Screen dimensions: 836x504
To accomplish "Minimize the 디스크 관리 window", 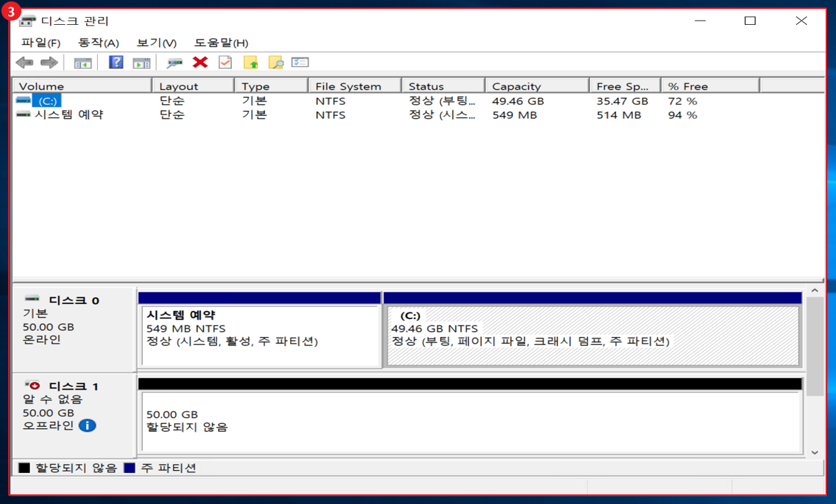I will (700, 21).
